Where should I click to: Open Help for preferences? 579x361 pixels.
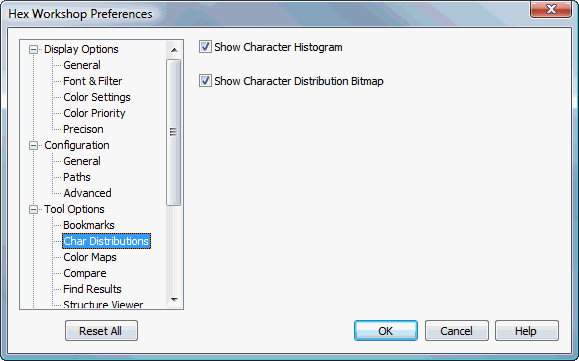tap(527, 331)
